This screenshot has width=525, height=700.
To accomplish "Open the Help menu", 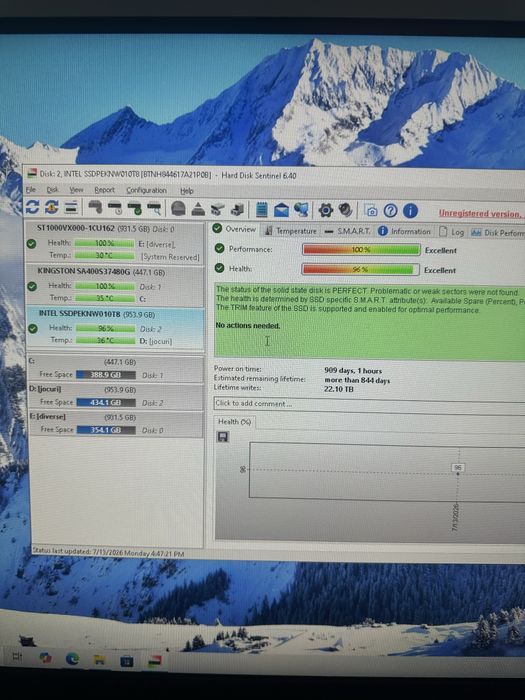I will coord(187,191).
